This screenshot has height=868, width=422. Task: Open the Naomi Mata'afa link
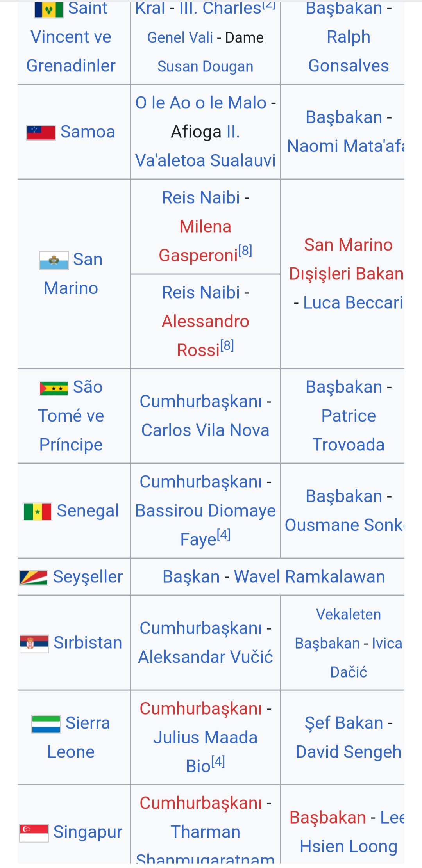pos(345,146)
